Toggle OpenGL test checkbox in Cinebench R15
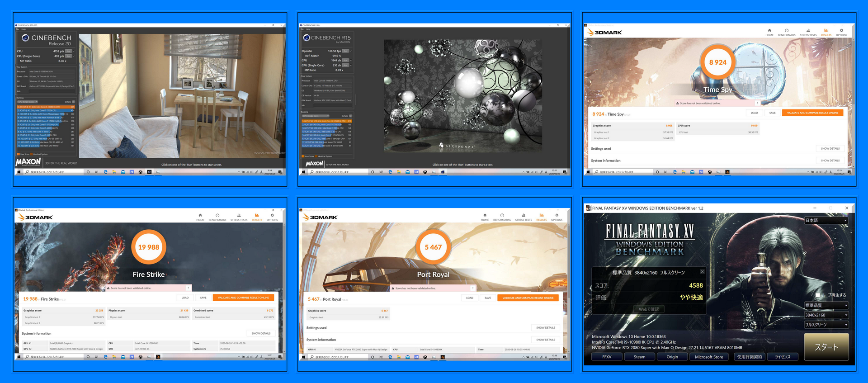The height and width of the screenshot is (383, 868). [351, 51]
